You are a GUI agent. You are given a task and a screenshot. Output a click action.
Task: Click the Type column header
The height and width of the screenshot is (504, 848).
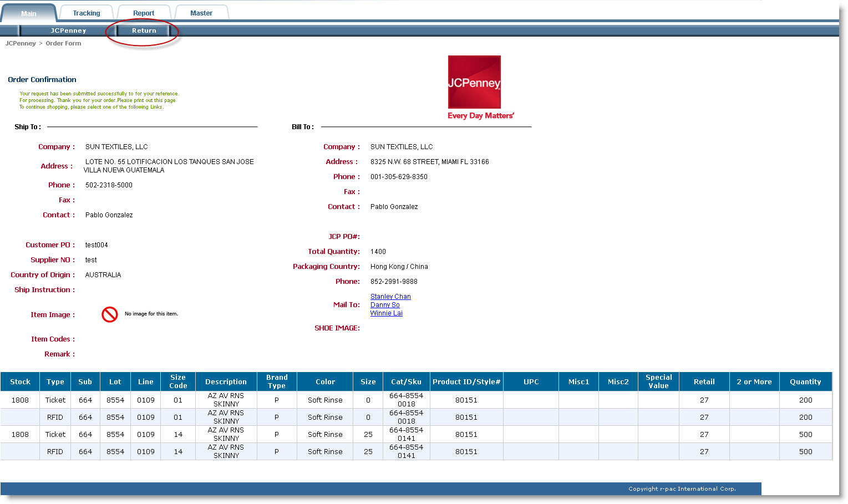[x=55, y=381]
